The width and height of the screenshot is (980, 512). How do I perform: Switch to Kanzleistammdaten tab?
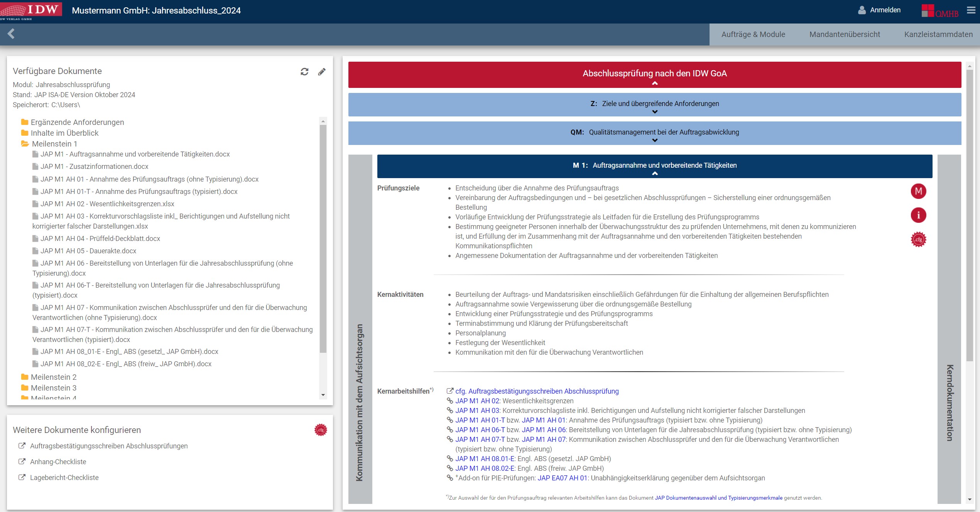pyautogui.click(x=938, y=34)
